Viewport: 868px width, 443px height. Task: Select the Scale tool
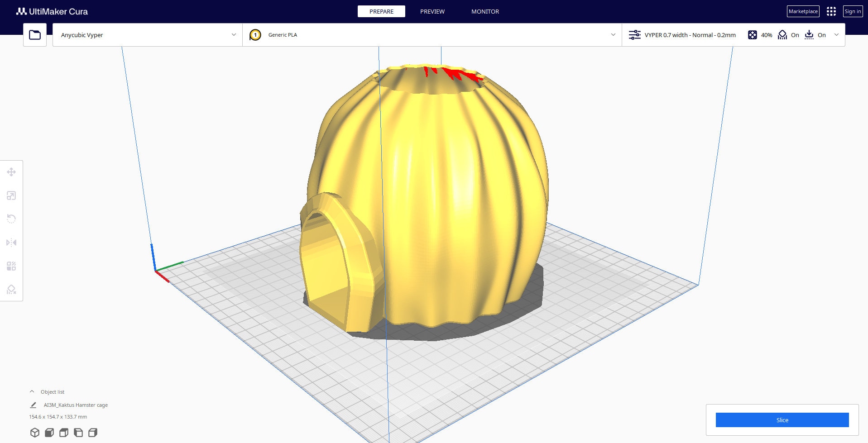coord(11,195)
